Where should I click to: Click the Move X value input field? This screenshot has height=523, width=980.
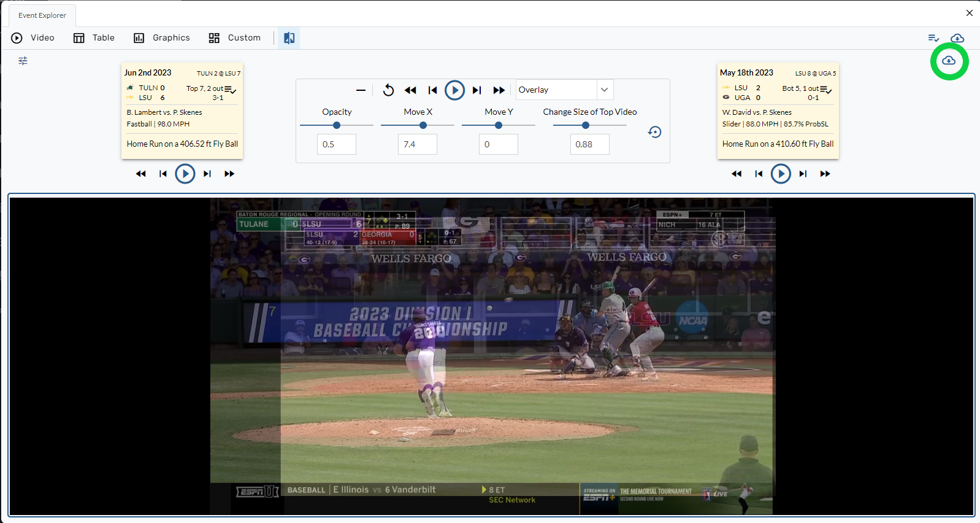(x=417, y=144)
